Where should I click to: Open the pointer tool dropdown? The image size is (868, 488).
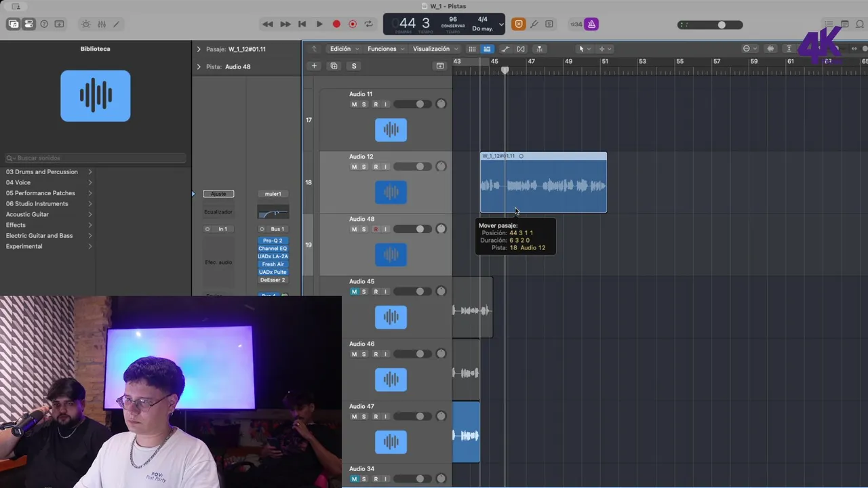pos(584,49)
